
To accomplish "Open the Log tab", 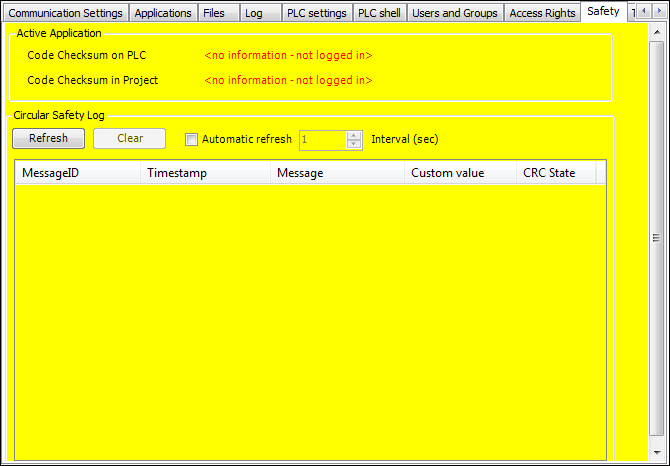I will pyautogui.click(x=253, y=13).
